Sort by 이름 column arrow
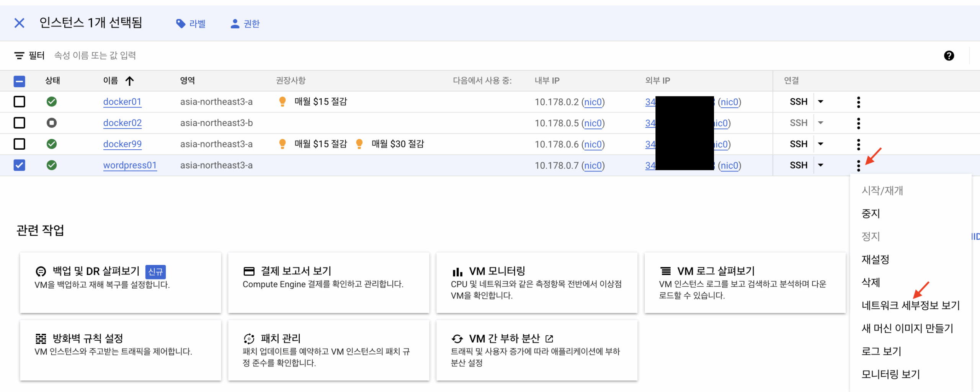980x392 pixels. pos(129,81)
